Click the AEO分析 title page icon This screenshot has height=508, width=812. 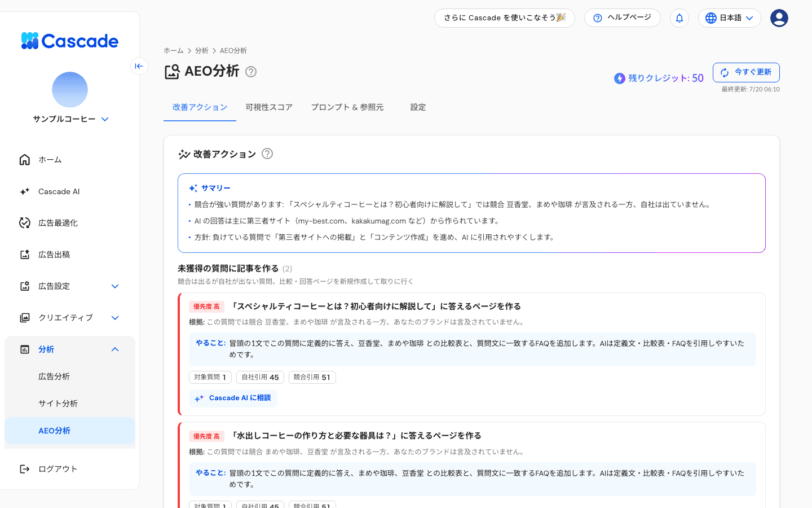172,72
